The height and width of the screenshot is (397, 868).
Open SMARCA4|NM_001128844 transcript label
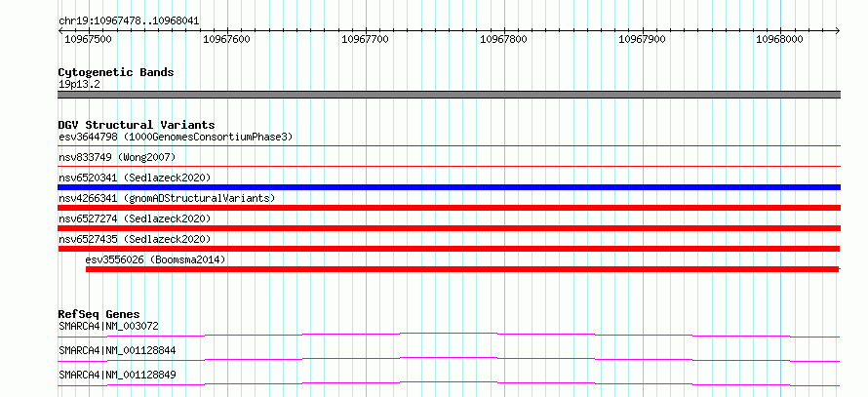click(117, 350)
